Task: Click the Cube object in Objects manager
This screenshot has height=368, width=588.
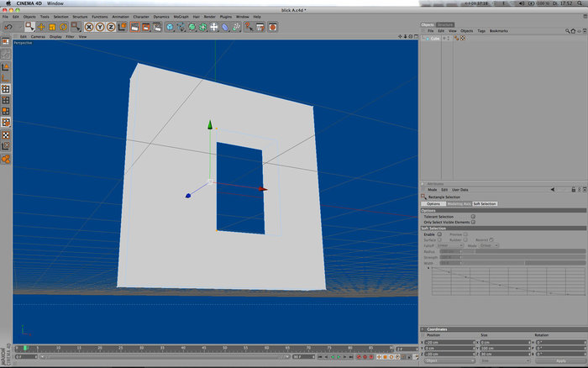Action: (x=434, y=39)
